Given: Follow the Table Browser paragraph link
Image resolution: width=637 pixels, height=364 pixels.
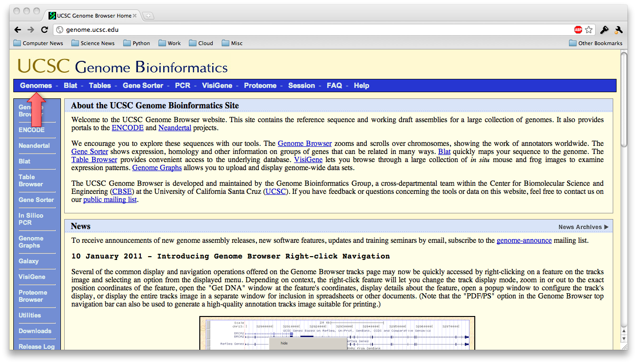Looking at the screenshot, I should 94,160.
